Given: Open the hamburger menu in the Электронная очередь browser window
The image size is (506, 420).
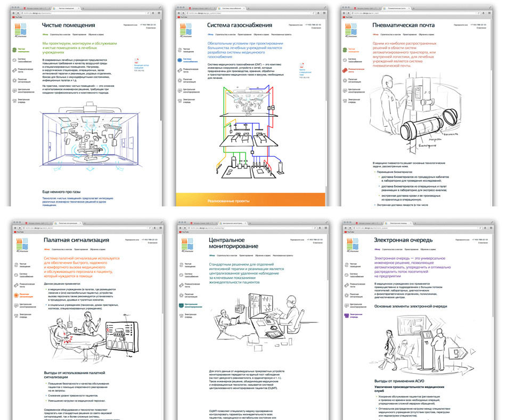Looking at the screenshot, I should click(491, 227).
